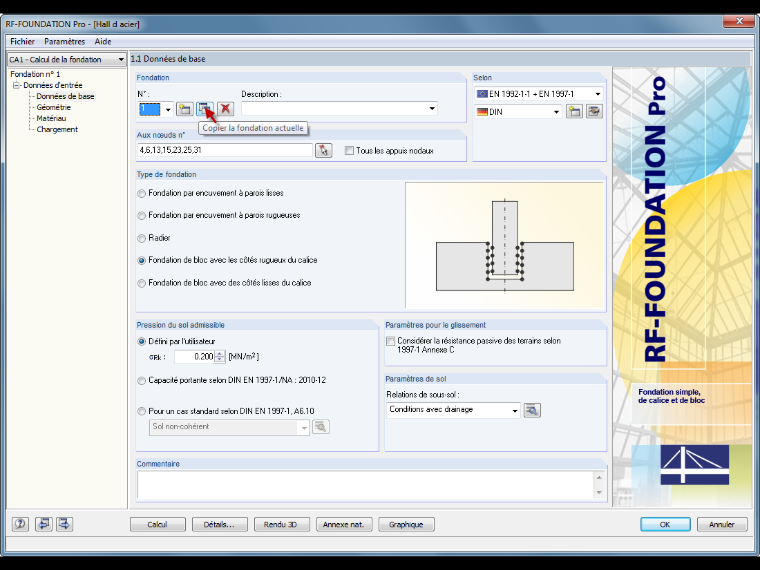
Task: Click the Calcul button
Action: point(158,524)
